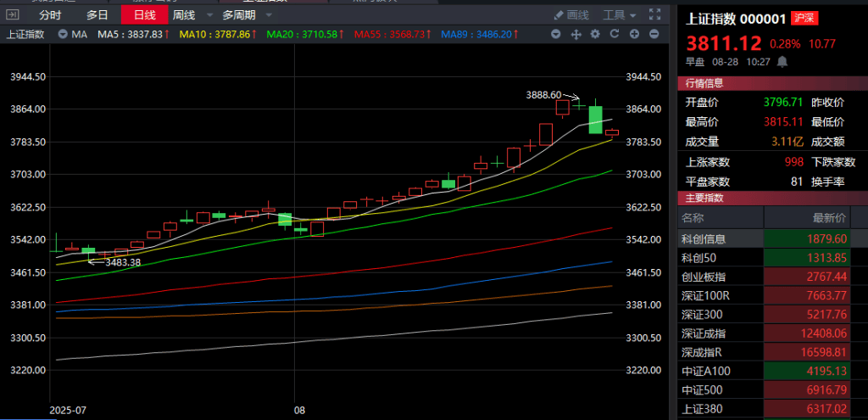
Task: Click the 3888.60 high price marker
Action: (x=543, y=95)
